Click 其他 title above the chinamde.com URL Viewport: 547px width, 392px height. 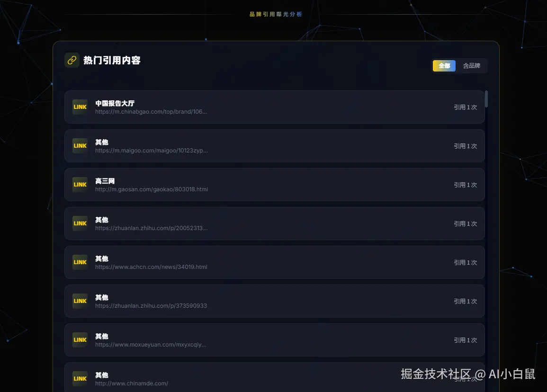click(x=102, y=375)
